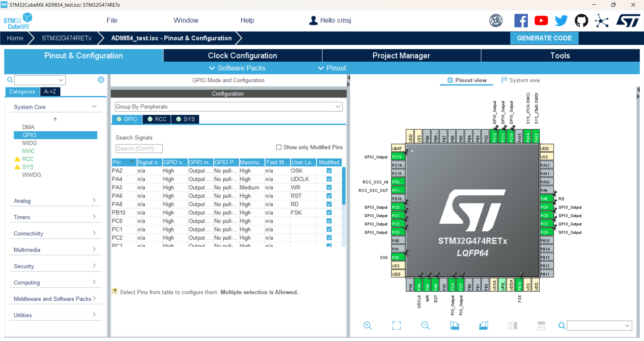Image resolution: width=644 pixels, height=342 pixels.
Task: Expand the Analog category
Action: (55, 201)
